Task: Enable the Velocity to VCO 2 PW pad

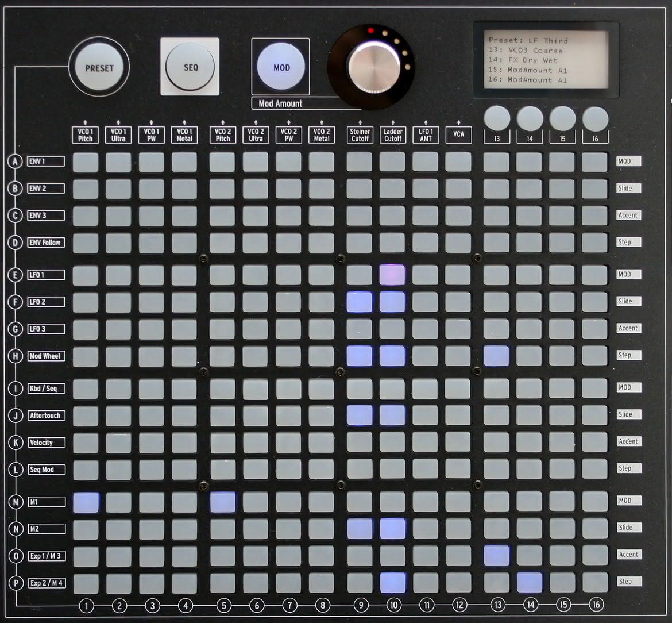Action: (289, 443)
